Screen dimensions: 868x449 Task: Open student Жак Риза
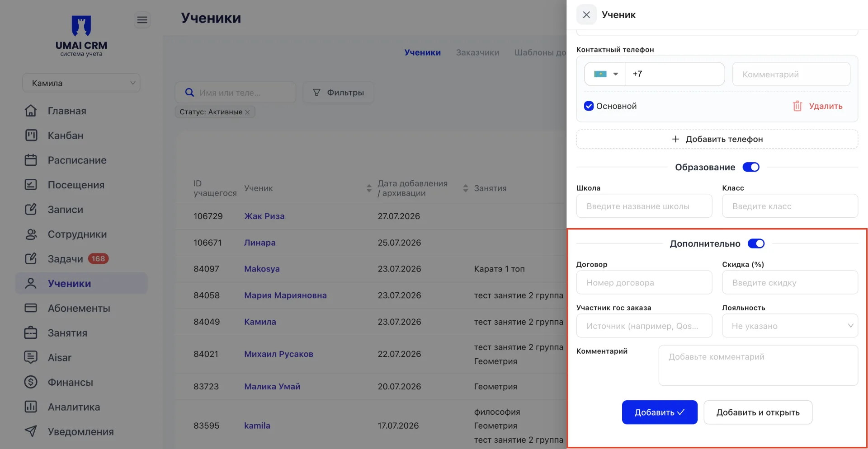tap(264, 216)
